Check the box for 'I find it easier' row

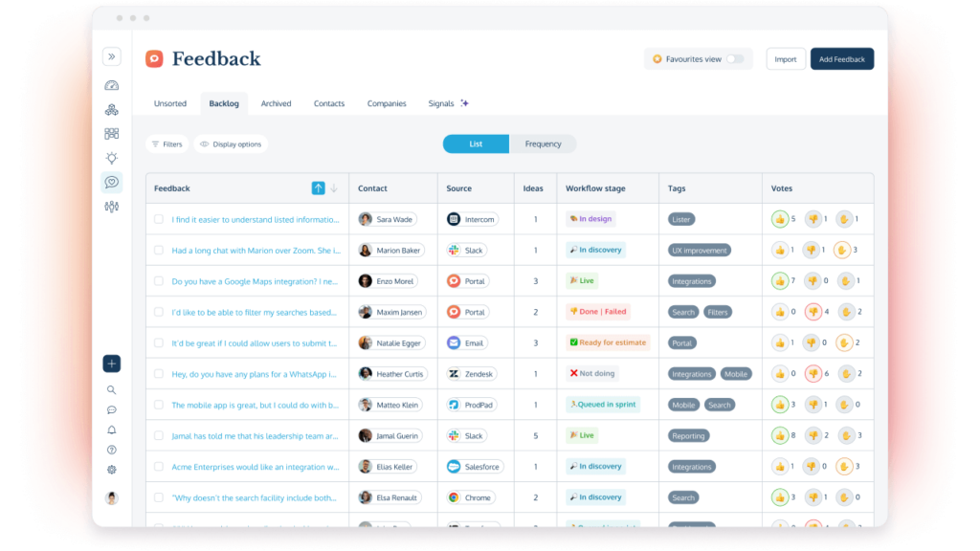(x=159, y=219)
